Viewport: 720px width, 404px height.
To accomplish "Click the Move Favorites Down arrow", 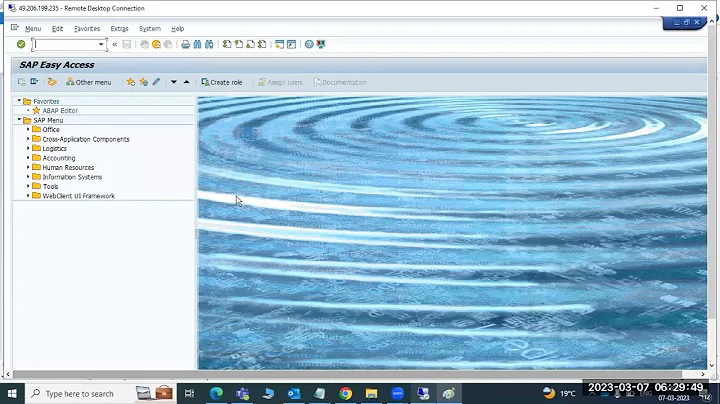I will coord(174,82).
